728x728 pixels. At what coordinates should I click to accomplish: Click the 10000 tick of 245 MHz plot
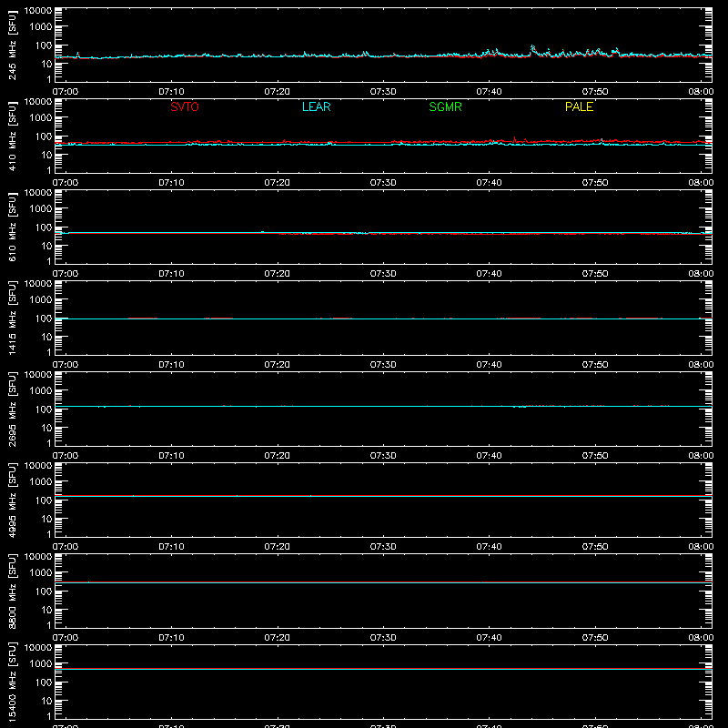pyautogui.click(x=38, y=11)
